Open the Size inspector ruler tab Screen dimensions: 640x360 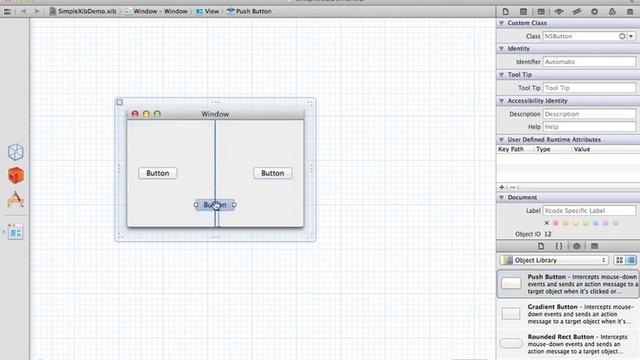point(576,11)
